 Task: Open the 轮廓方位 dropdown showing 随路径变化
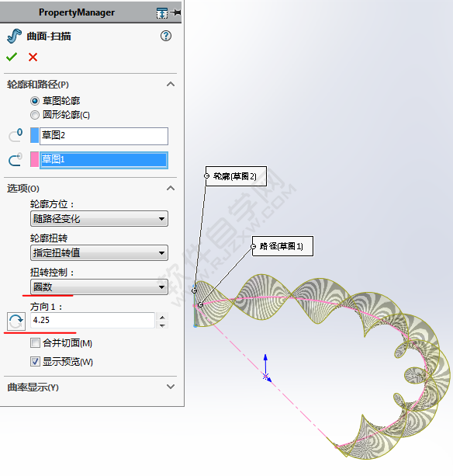pyautogui.click(x=99, y=218)
